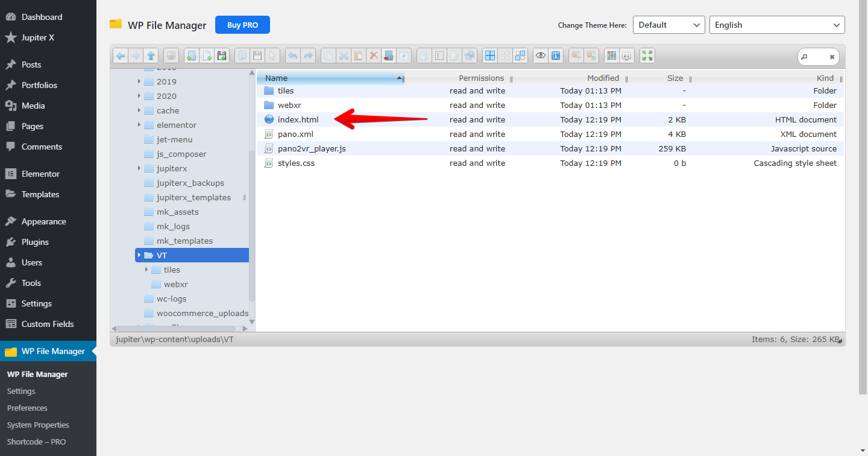The height and width of the screenshot is (456, 868).
Task: Open the language dropdown showing English
Action: point(777,25)
